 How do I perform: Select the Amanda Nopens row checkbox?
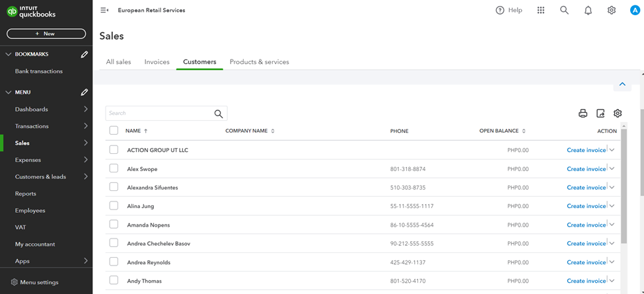click(114, 225)
